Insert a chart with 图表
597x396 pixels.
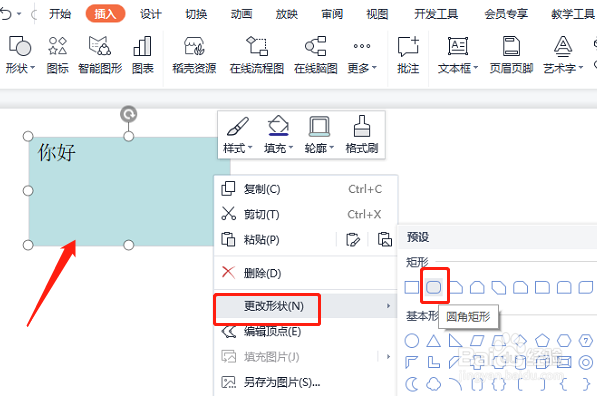click(x=142, y=55)
